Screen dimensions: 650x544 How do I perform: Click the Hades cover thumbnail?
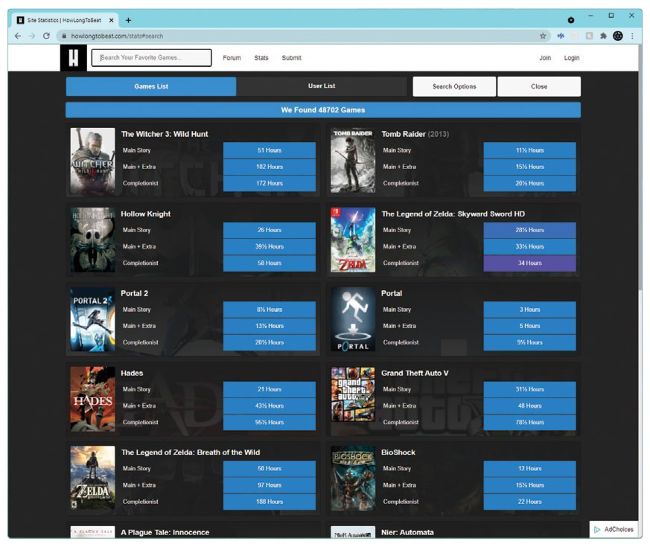(x=92, y=399)
